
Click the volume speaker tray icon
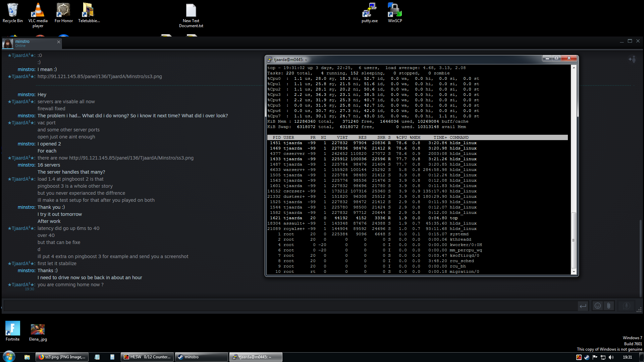611,357
